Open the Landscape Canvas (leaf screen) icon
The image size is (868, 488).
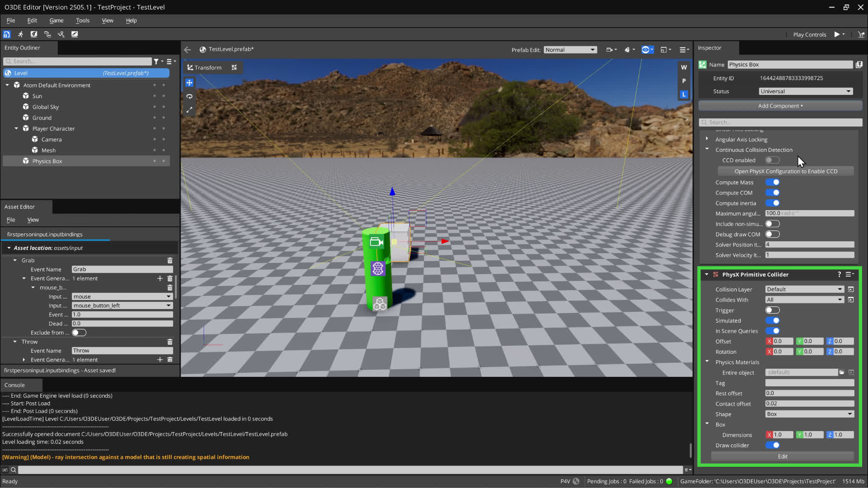click(x=34, y=34)
